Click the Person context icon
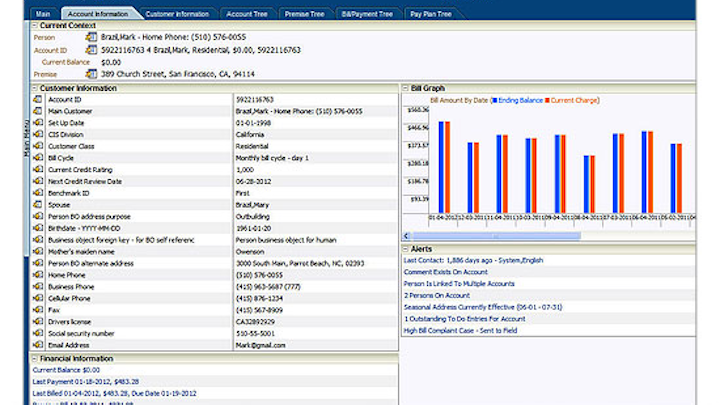This screenshot has height=405, width=720. pos(91,37)
